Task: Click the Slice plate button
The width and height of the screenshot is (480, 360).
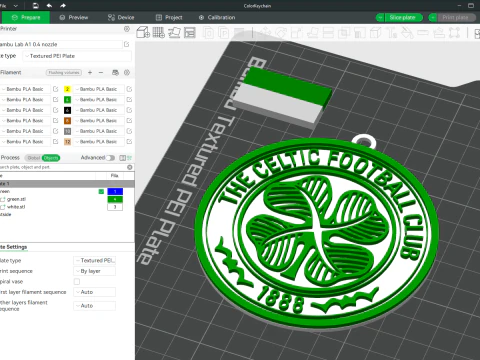Action: 404,17
